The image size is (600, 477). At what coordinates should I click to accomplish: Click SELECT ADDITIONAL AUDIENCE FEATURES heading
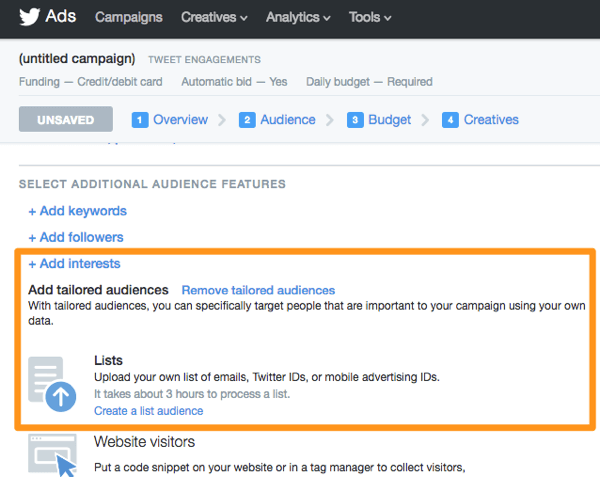tap(152, 184)
